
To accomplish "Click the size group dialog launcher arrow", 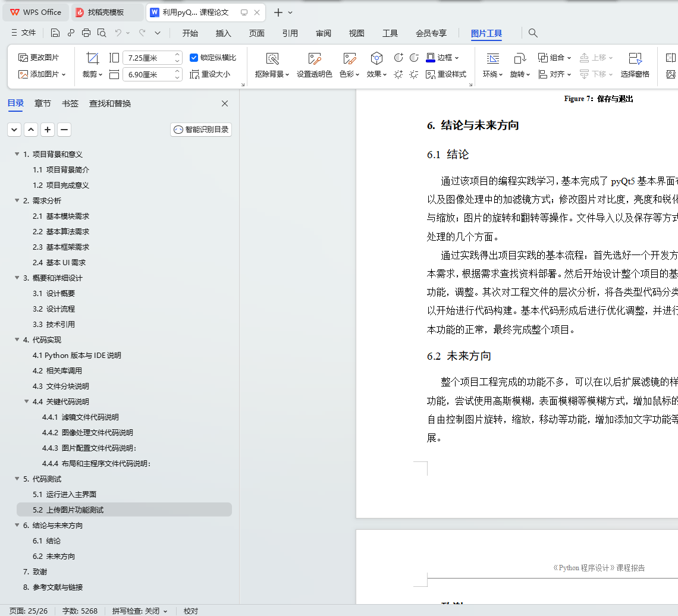I will point(243,84).
